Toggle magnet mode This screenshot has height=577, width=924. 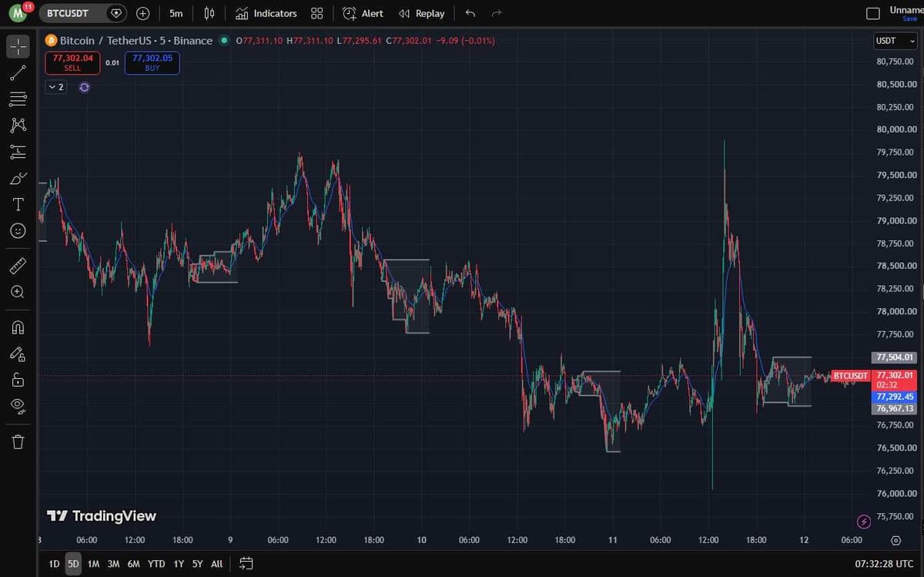point(18,327)
